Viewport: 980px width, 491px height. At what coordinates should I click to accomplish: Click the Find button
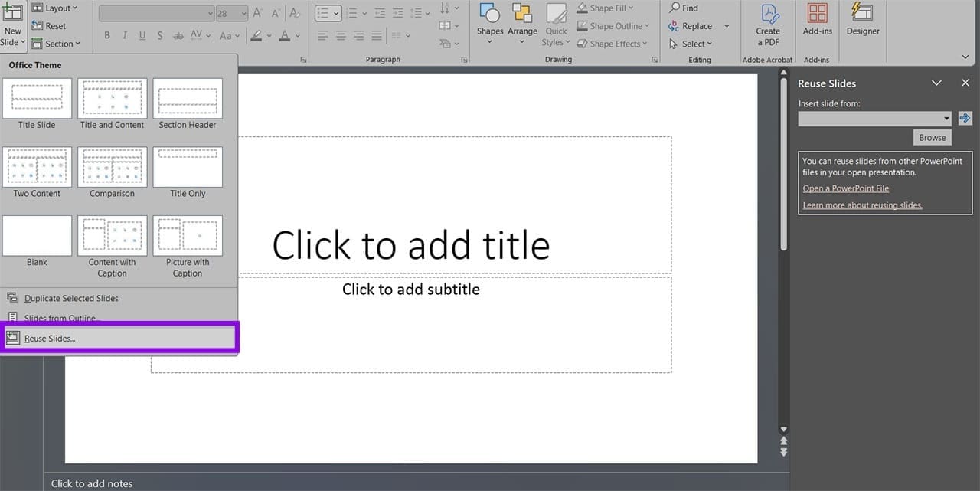pyautogui.click(x=683, y=8)
